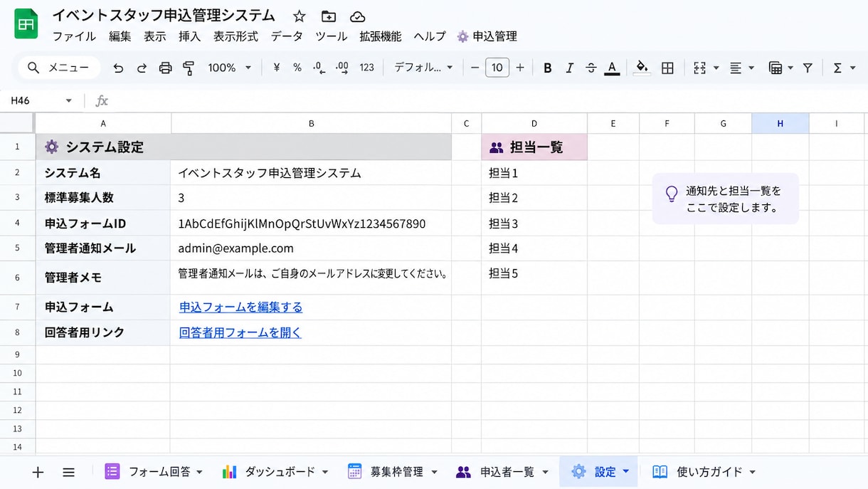Viewport: 868px width, 489px height.
Task: Open table formatting dropdown
Action: coord(780,68)
